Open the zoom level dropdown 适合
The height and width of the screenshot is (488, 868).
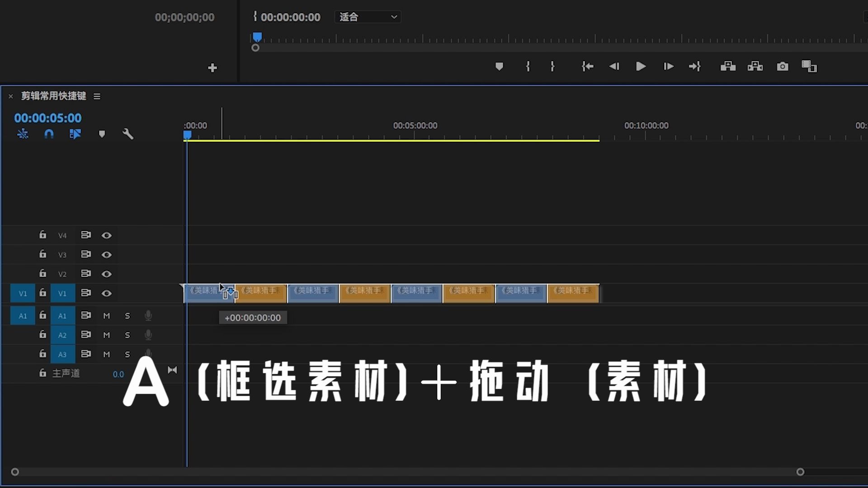(368, 17)
